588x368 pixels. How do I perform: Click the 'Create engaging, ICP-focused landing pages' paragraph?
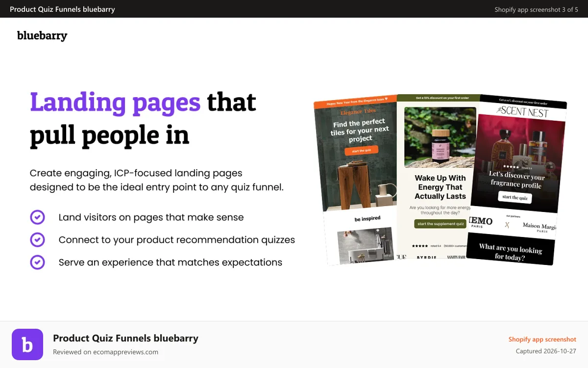[x=157, y=180]
